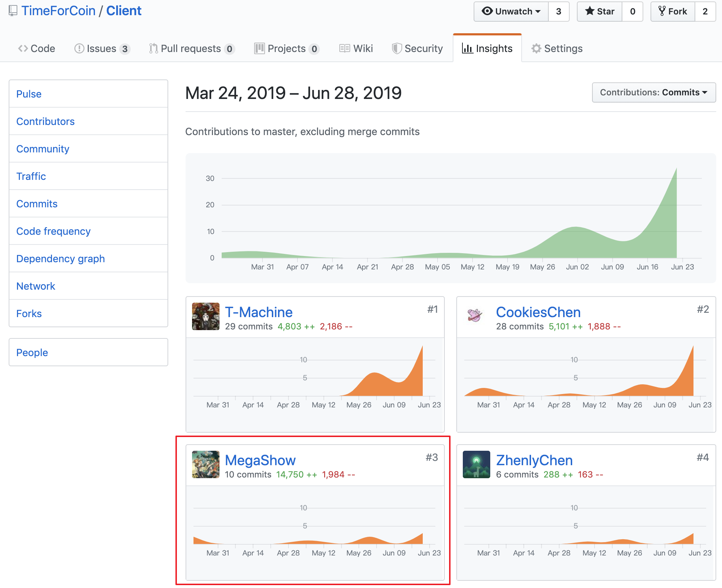Screen dimensions: 722x588
Task: Open Pulse in the sidebar
Action: tap(88, 94)
